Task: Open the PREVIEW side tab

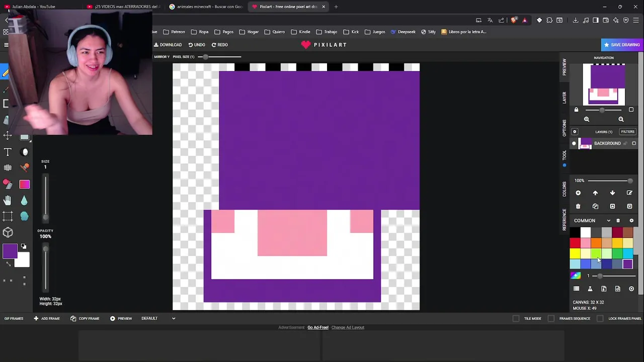Action: pyautogui.click(x=565, y=67)
